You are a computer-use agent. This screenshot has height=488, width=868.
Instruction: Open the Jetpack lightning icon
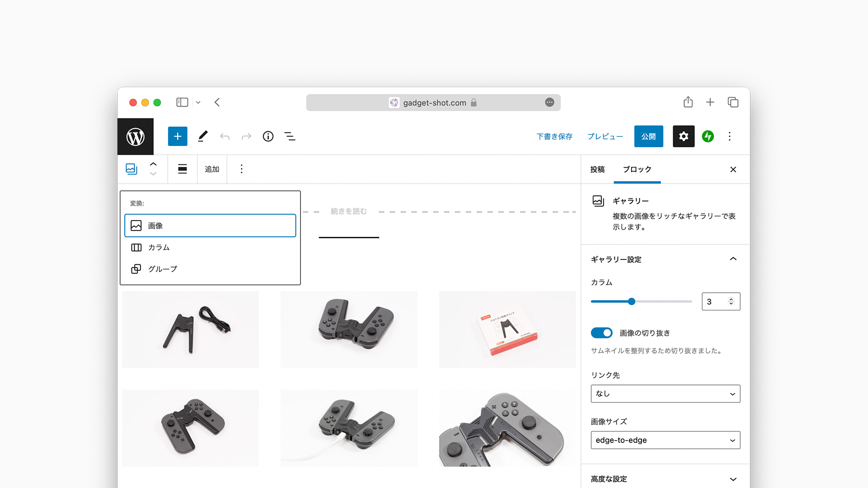point(708,136)
